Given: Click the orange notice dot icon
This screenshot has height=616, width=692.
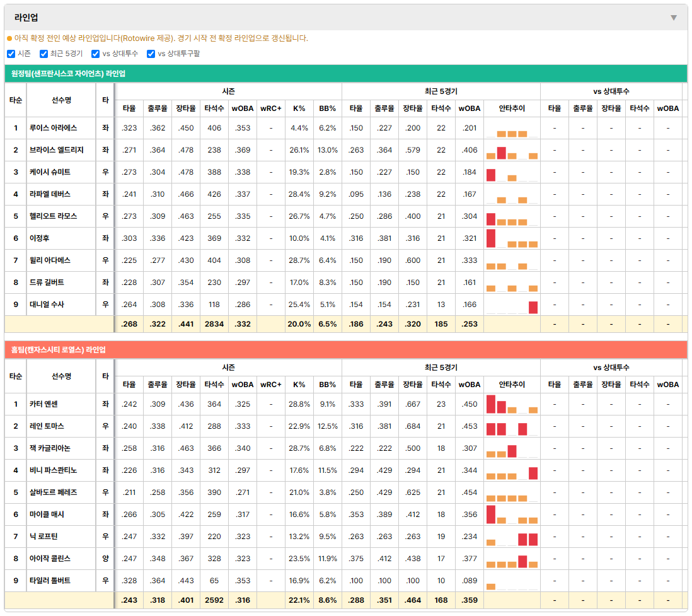Looking at the screenshot, I should pyautogui.click(x=9, y=38).
